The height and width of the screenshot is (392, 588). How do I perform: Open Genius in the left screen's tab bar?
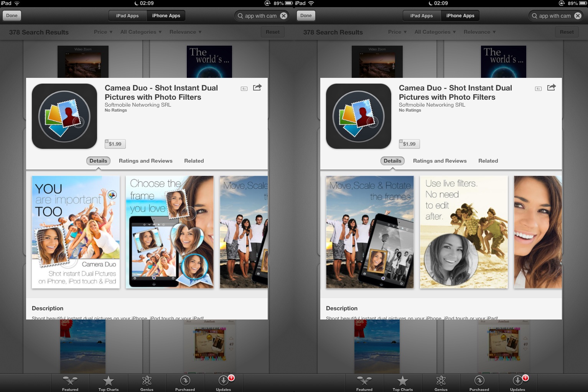(147, 383)
